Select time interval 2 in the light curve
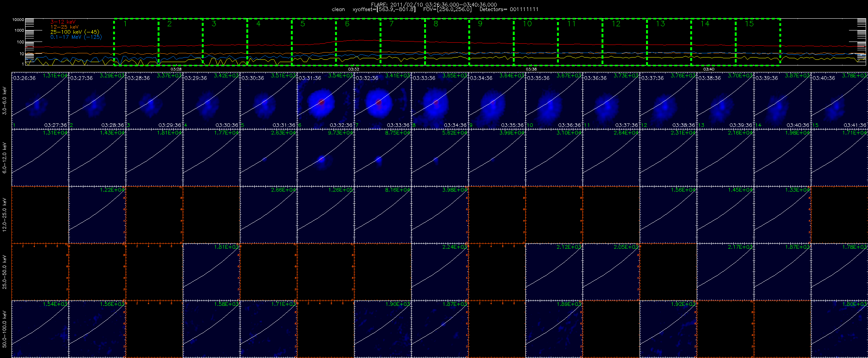Screen dimensions: 868x358 click(180, 42)
